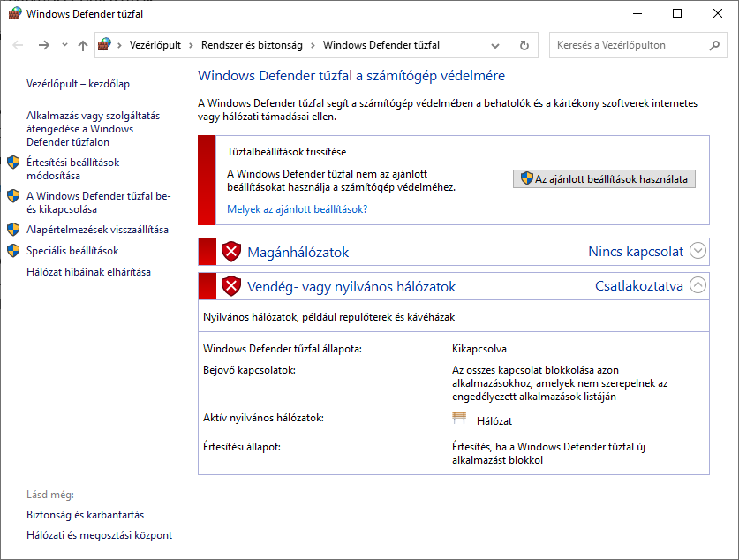Click the firewall icon in address bar
739x560 pixels.
[105, 45]
